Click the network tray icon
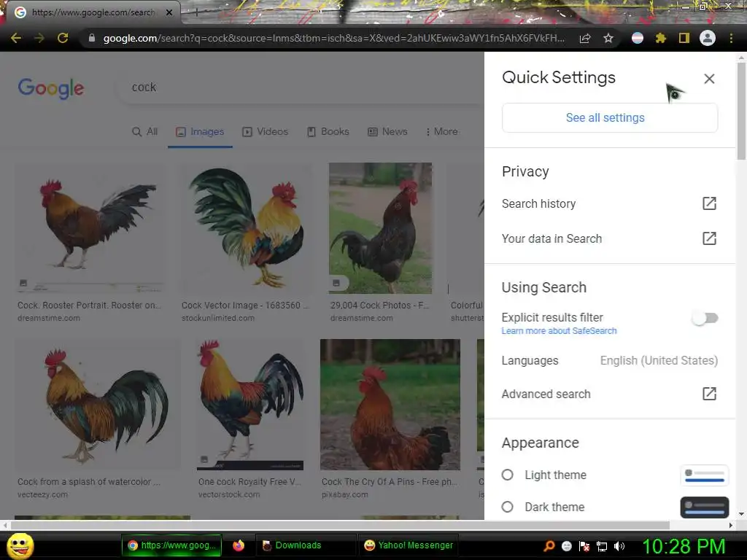Screen dimensions: 747x560 pos(602,546)
